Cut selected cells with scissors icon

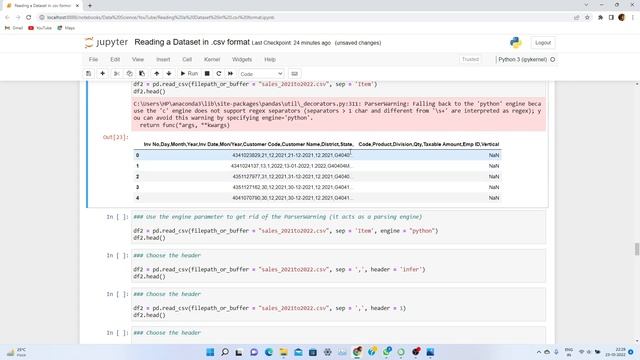[x=117, y=74]
